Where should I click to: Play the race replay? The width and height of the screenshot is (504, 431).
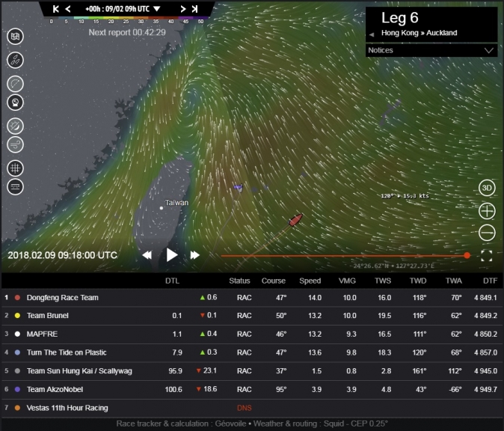coord(172,255)
